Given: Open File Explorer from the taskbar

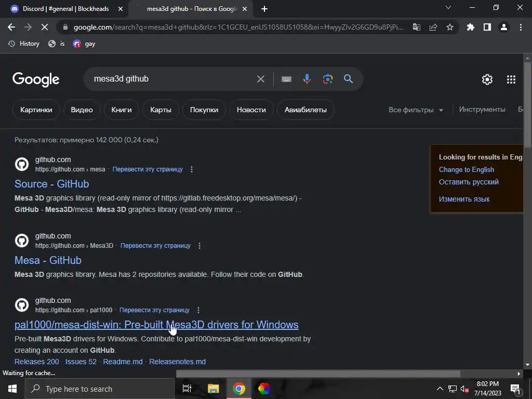Looking at the screenshot, I should [x=213, y=389].
